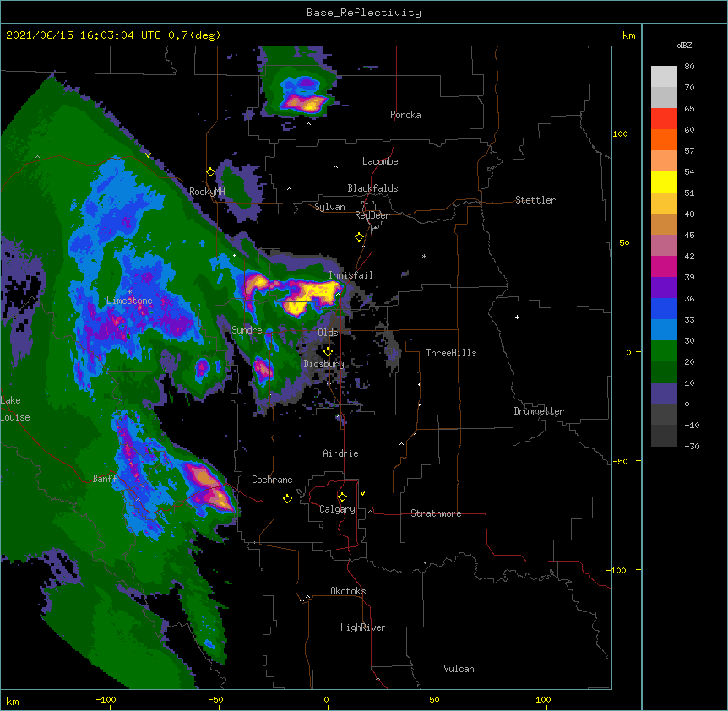Click the Ponoka city label
Image resolution: width=728 pixels, height=711 pixels.
405,115
